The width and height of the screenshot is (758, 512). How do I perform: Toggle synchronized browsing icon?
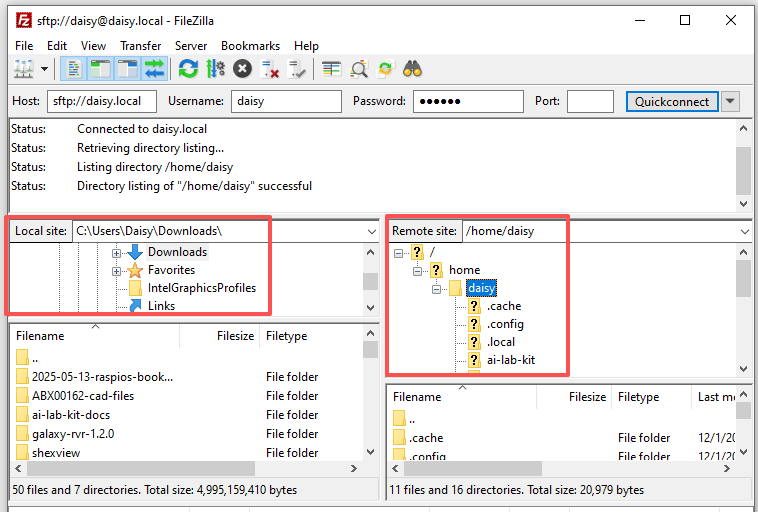pyautogui.click(x=386, y=69)
